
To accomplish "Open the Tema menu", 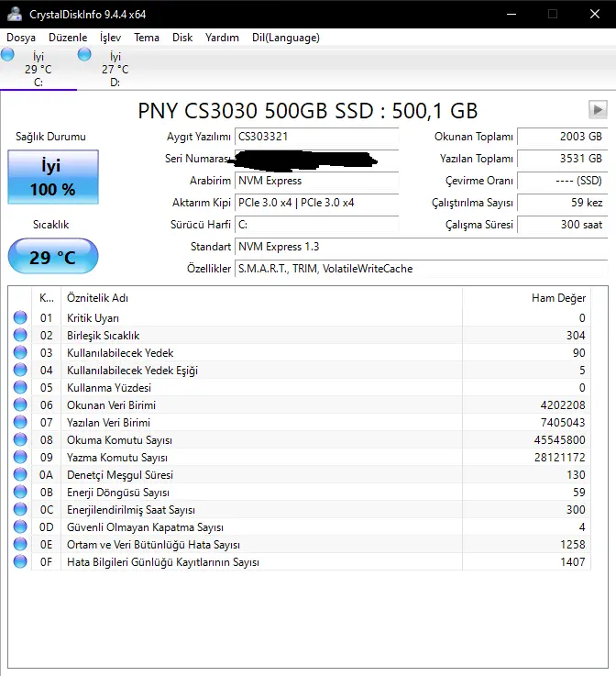I will 147,38.
